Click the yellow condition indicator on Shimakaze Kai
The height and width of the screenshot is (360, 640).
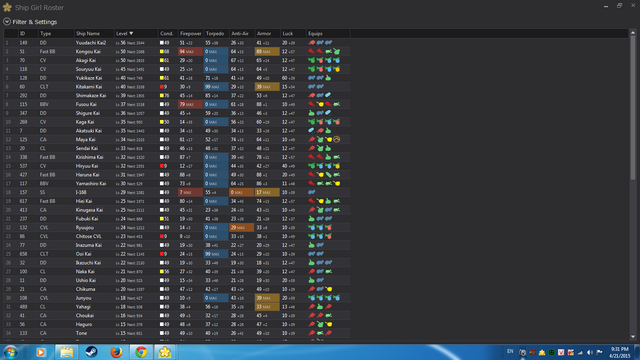click(x=162, y=96)
